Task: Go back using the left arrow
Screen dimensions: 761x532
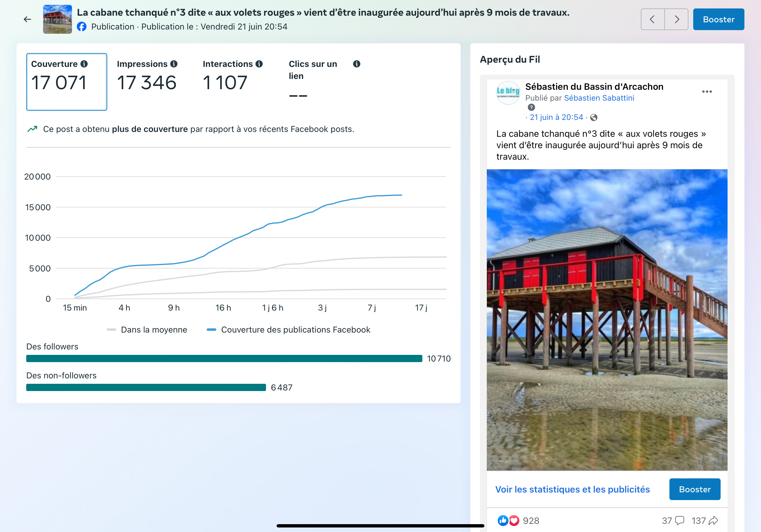Action: (27, 20)
